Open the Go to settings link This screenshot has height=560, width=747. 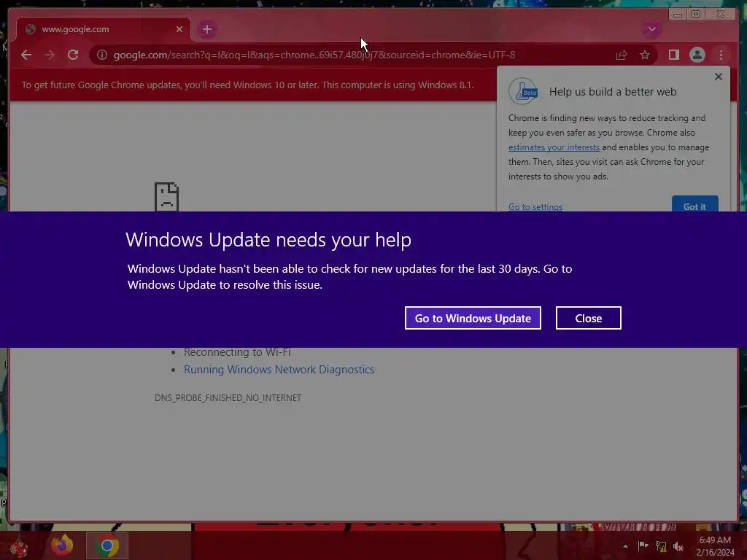(x=535, y=206)
